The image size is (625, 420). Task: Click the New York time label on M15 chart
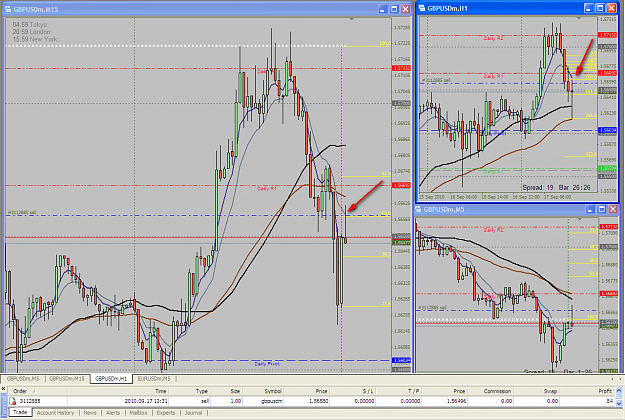coord(35,39)
